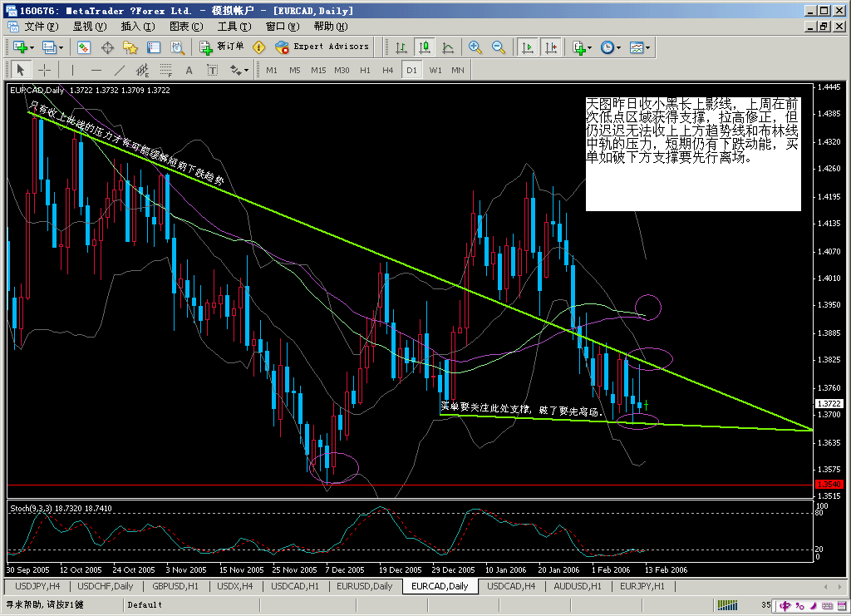Switch timeframe to H4

tap(386, 70)
